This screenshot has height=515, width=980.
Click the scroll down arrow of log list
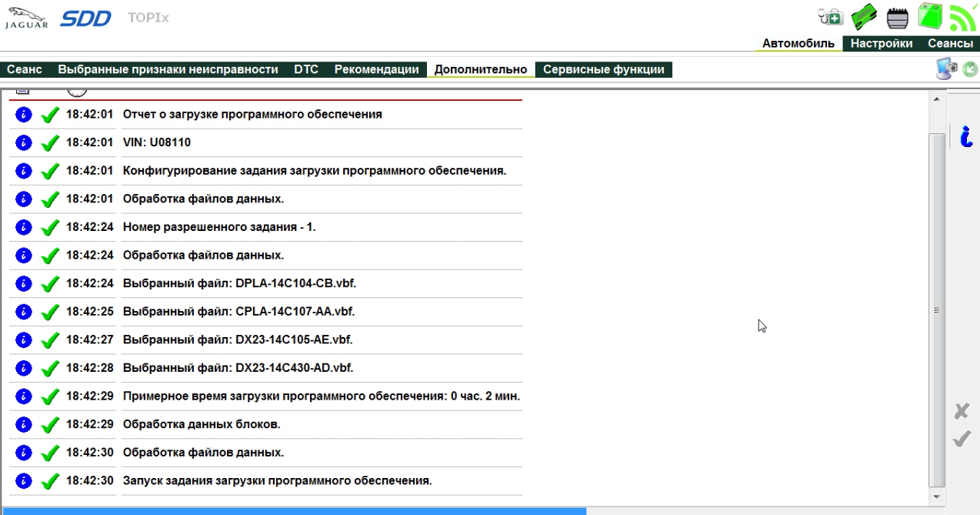pos(936,497)
